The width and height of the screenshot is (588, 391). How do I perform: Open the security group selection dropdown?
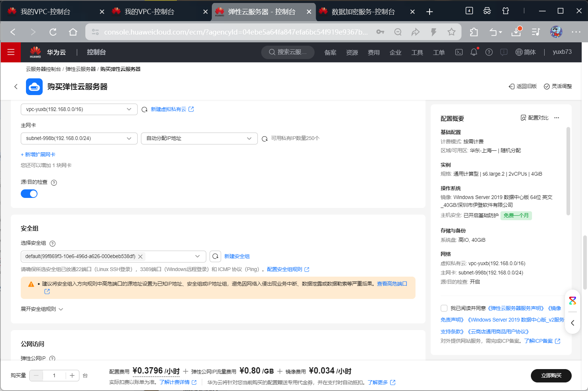click(x=113, y=256)
